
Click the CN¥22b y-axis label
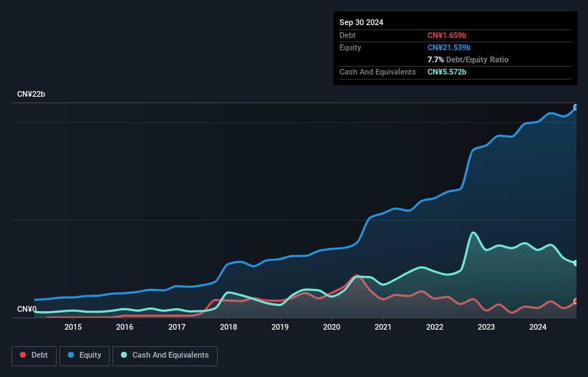[x=31, y=94]
